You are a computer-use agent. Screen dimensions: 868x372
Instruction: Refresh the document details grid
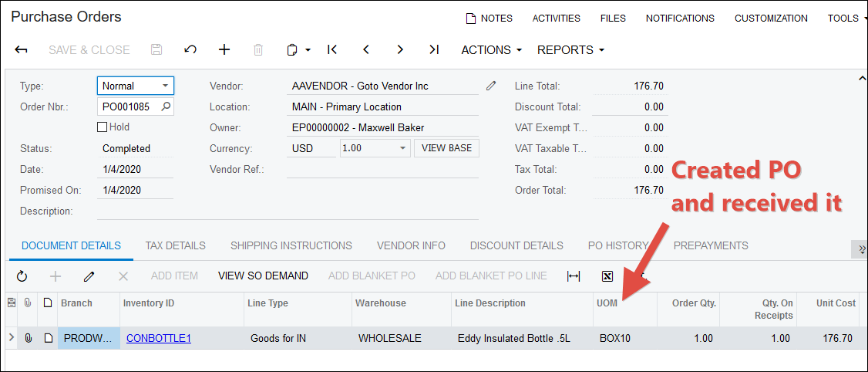point(22,276)
